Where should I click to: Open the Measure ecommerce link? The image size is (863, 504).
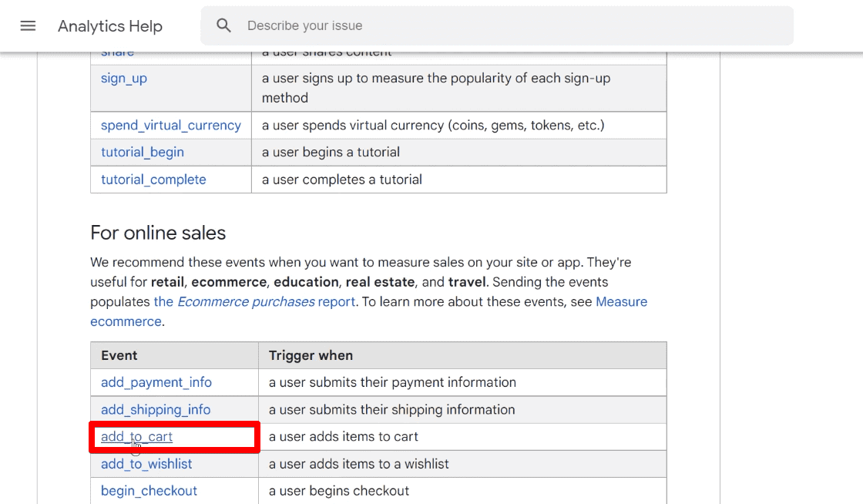coord(620,301)
